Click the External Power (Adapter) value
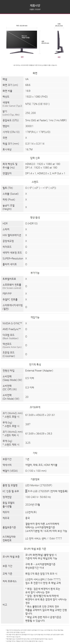The width and height of the screenshot is (70, 644). pos(39,371)
